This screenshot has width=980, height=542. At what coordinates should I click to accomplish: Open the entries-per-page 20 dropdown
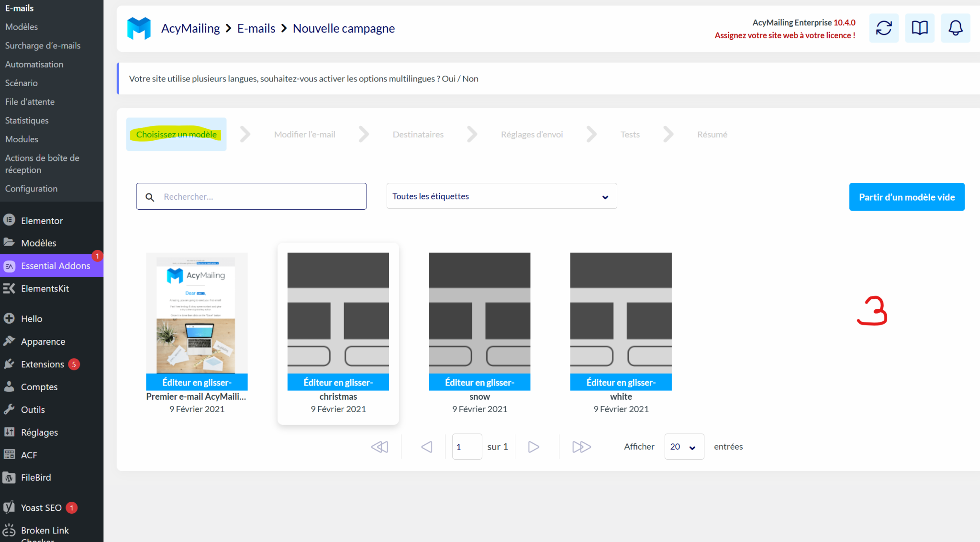click(684, 447)
